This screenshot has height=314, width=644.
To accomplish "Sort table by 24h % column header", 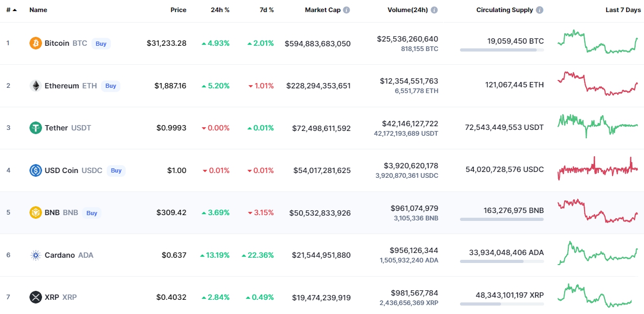I will click(x=220, y=10).
